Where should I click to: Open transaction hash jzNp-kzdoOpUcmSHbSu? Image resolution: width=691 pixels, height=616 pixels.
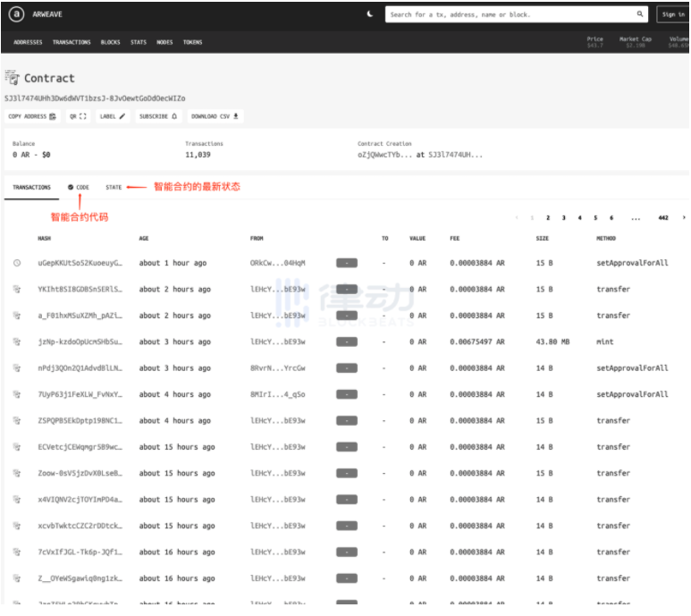click(x=80, y=342)
